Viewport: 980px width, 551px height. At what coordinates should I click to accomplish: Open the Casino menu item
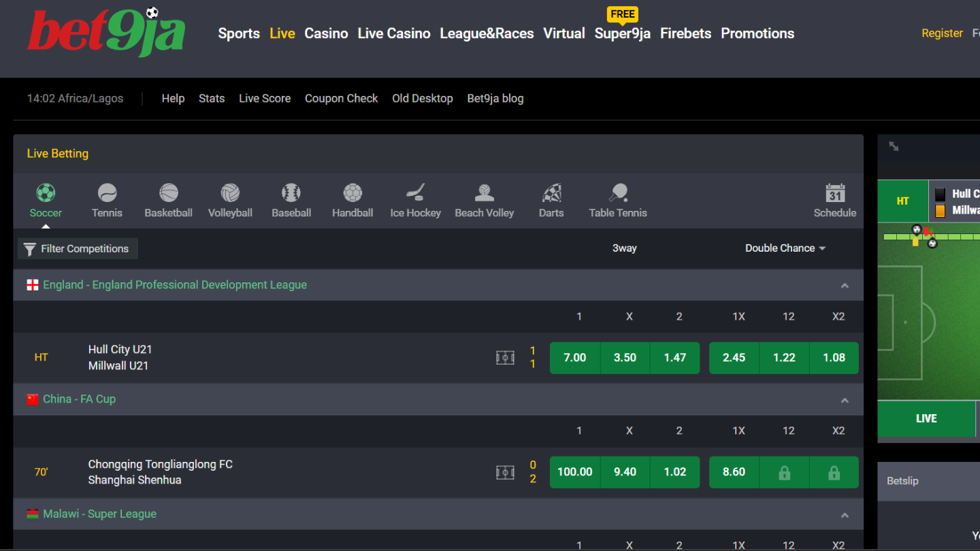pos(326,33)
